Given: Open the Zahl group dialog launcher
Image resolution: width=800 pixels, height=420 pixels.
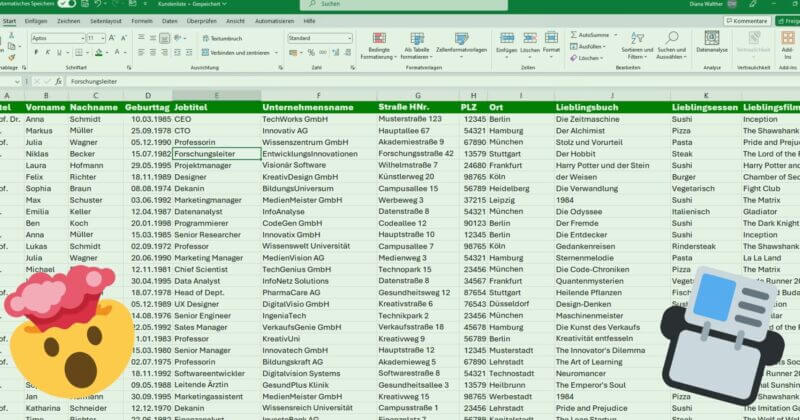Looking at the screenshot, I should (353, 67).
